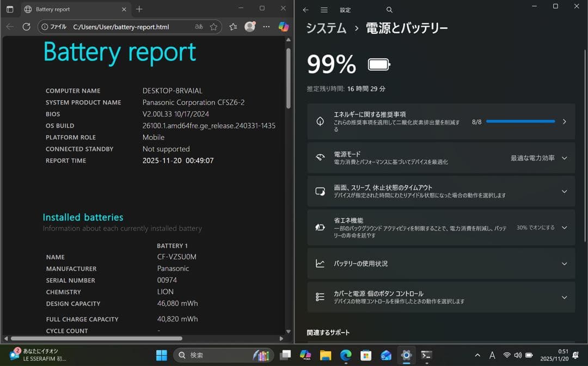Viewport: 588px width, 366px height.
Task: Click the Copilot icon in Edge toolbar
Action: 284,26
